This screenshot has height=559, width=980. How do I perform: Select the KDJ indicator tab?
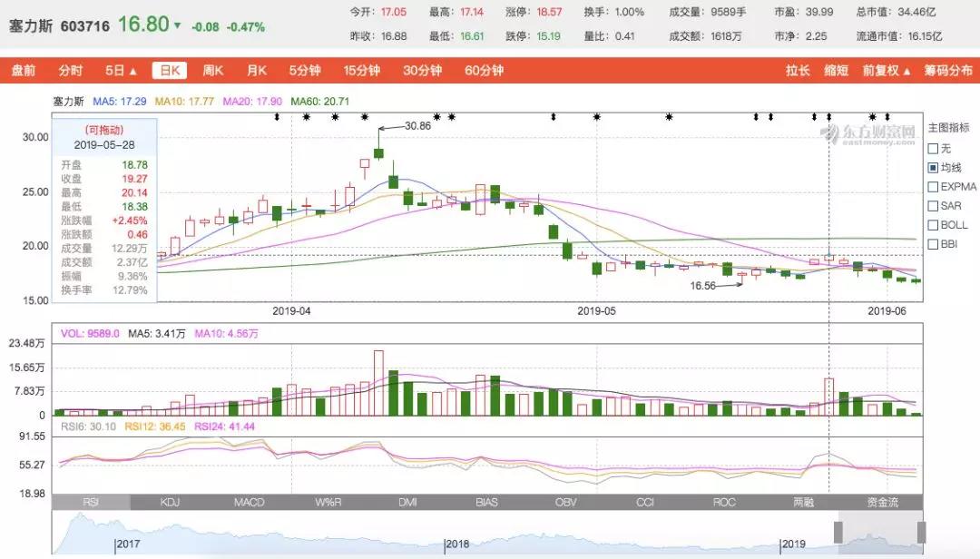(x=170, y=502)
